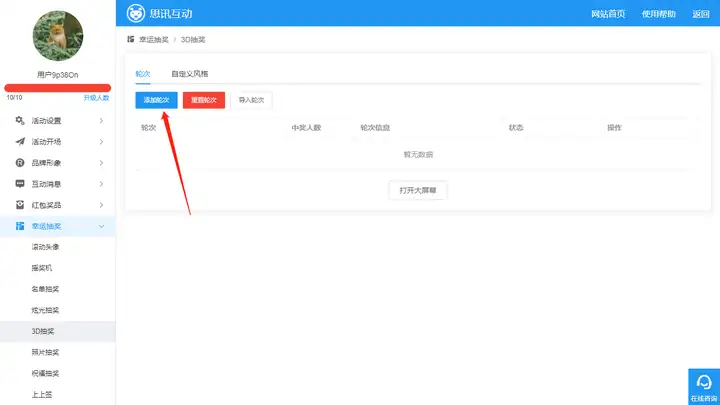Click the 思讯互动 brand name text

point(171,14)
